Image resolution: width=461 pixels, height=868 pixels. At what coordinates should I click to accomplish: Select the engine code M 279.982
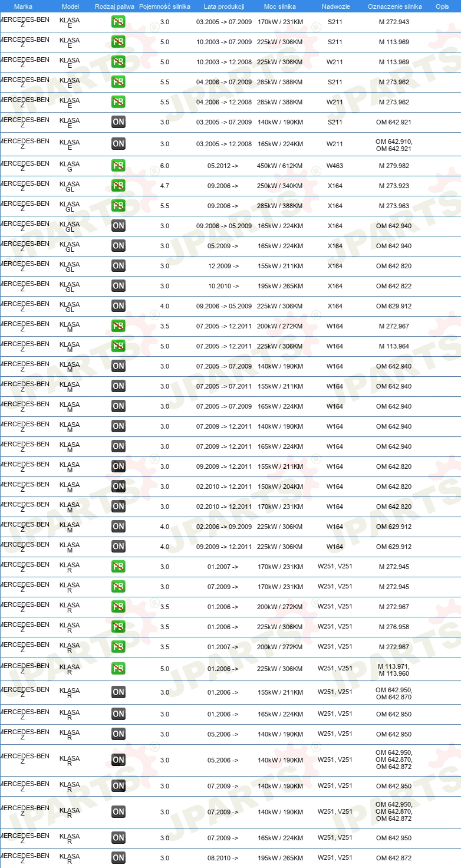click(x=394, y=166)
